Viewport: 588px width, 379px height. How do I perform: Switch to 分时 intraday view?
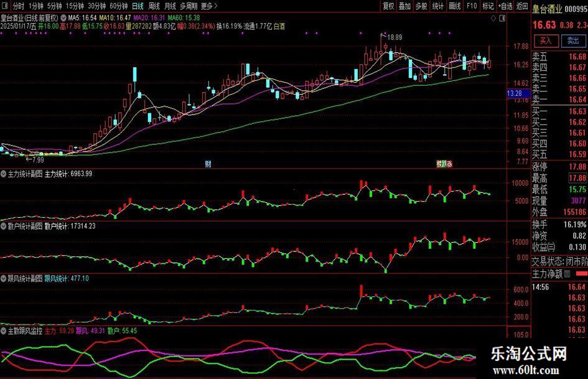pyautogui.click(x=18, y=6)
